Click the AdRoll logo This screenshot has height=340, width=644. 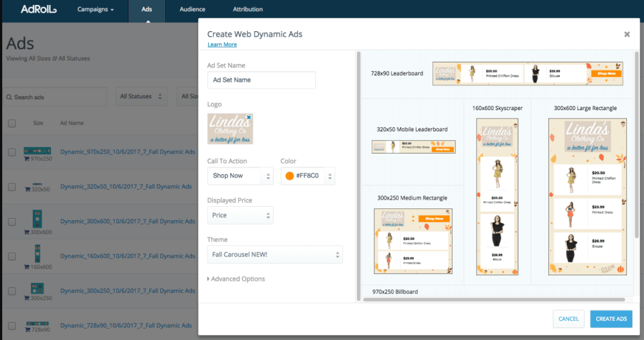point(38,9)
